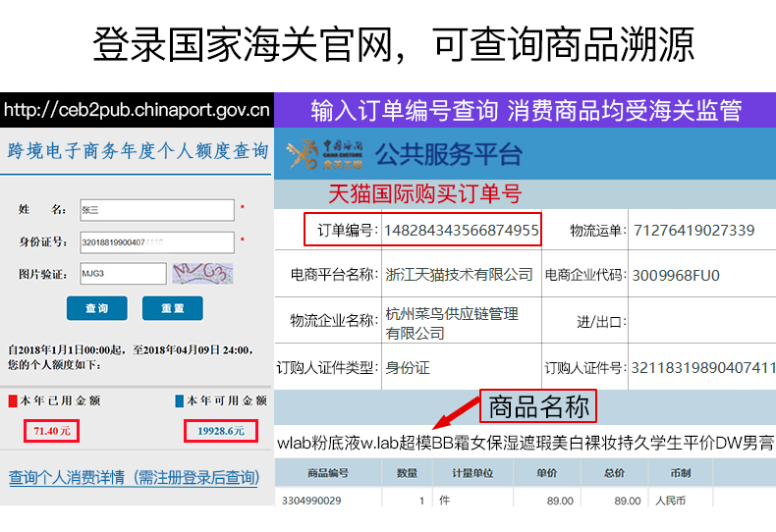Click the 身份证号 ID number input field
Screen dimensions: 776x532
pos(157,242)
